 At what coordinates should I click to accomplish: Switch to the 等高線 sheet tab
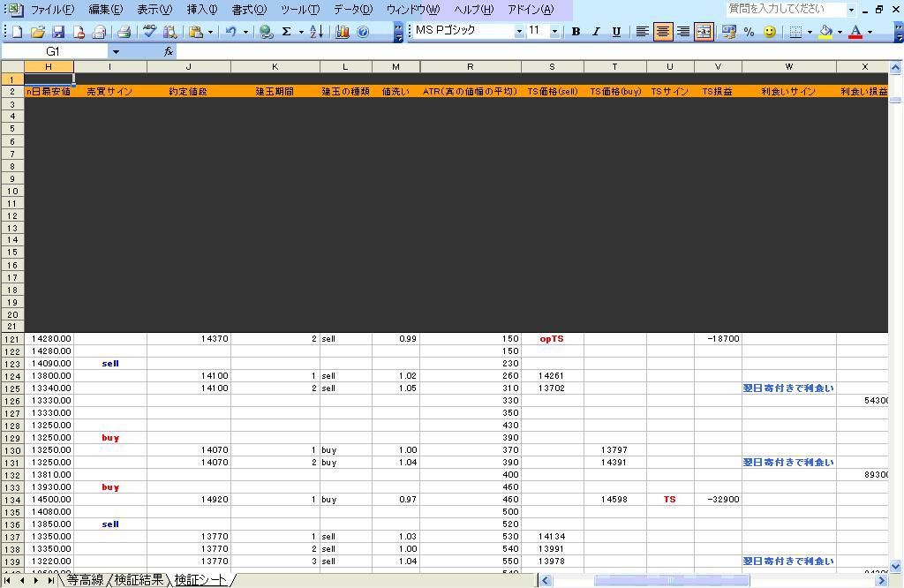[x=85, y=580]
